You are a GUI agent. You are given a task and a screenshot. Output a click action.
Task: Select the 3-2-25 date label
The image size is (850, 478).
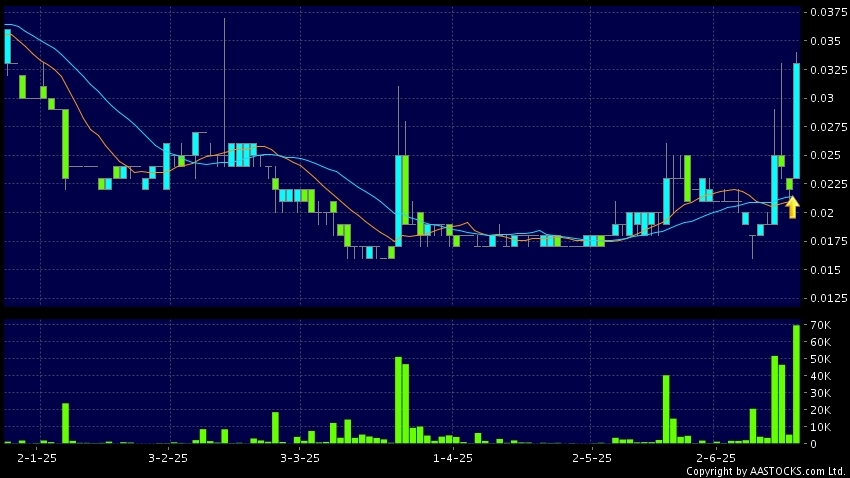click(x=168, y=458)
